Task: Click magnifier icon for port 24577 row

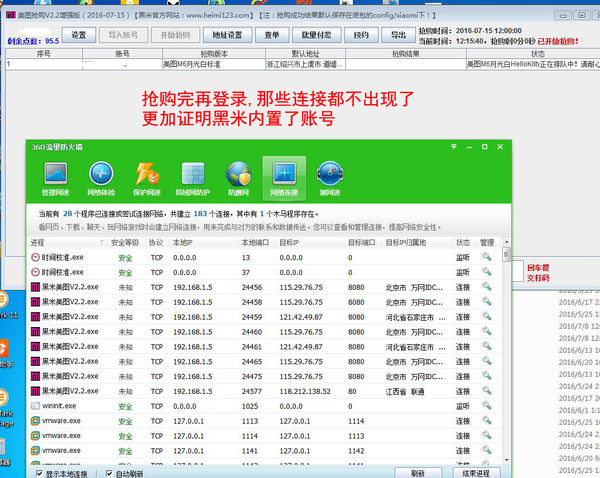Action: [x=487, y=391]
